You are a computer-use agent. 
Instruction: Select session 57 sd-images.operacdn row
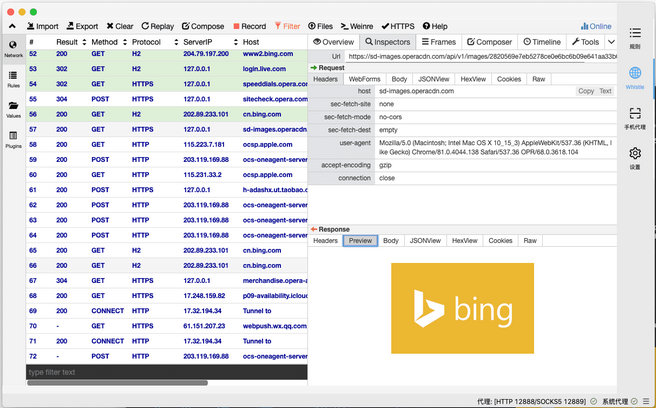167,129
